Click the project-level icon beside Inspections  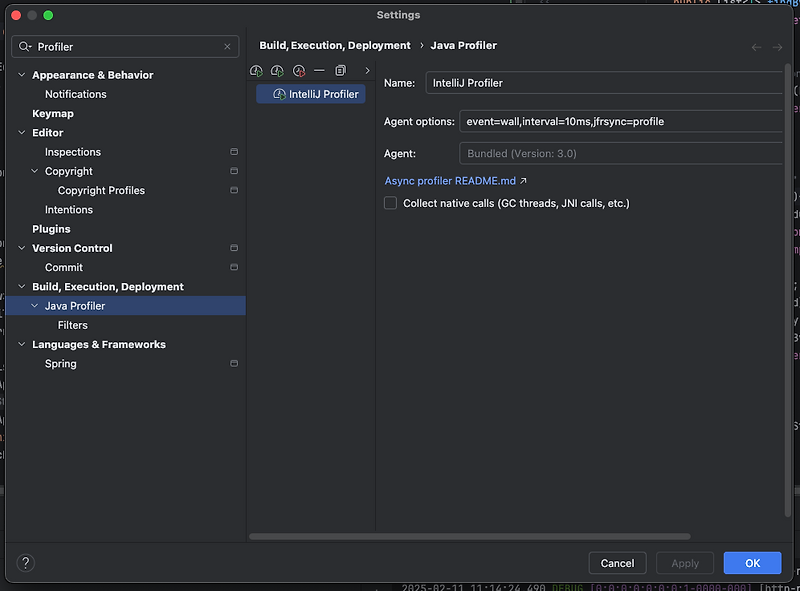click(234, 152)
